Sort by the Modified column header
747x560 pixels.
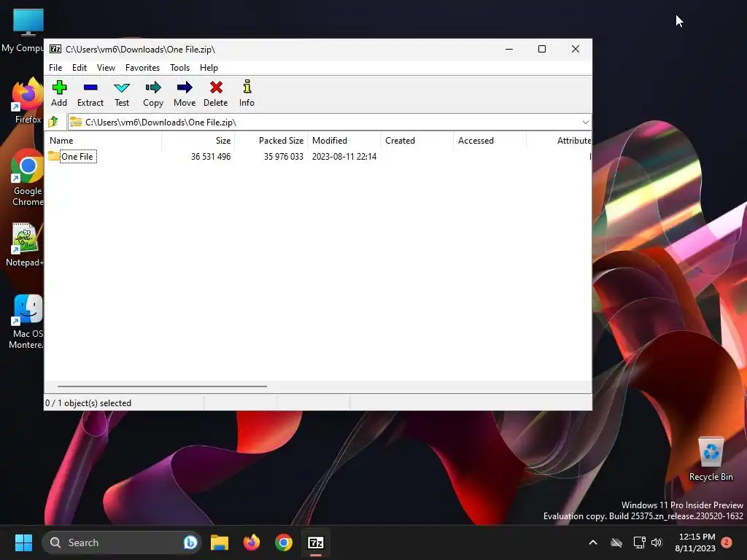[x=344, y=141]
